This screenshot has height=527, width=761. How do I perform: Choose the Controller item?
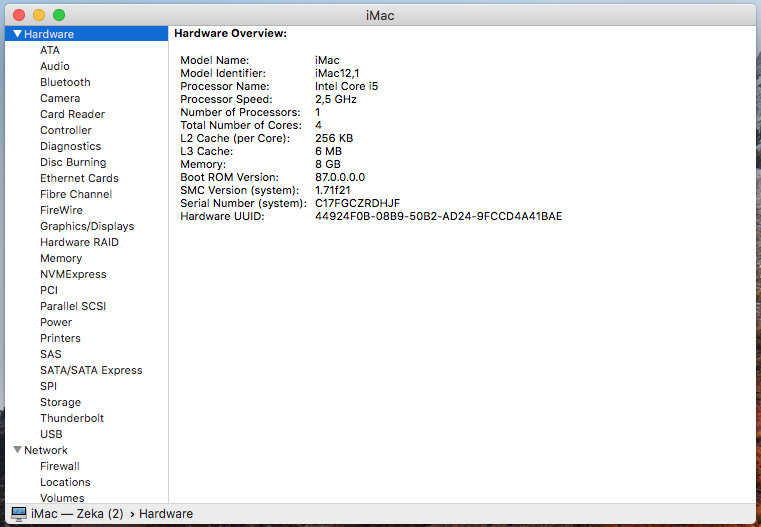pos(66,130)
